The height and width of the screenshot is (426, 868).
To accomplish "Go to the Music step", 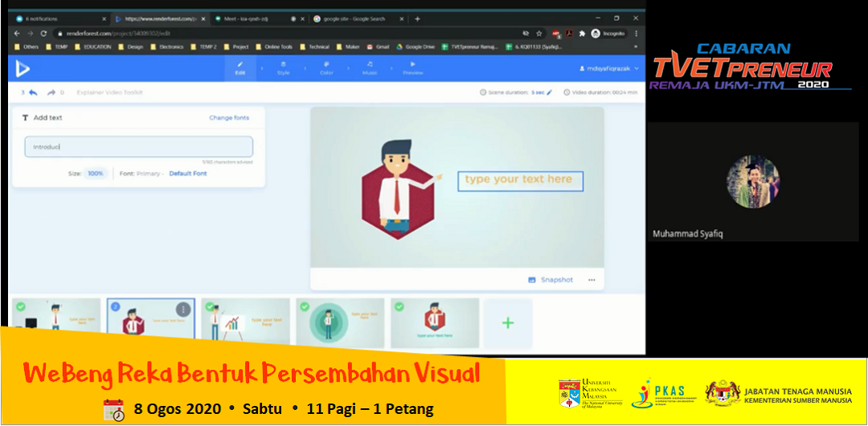I will (369, 68).
